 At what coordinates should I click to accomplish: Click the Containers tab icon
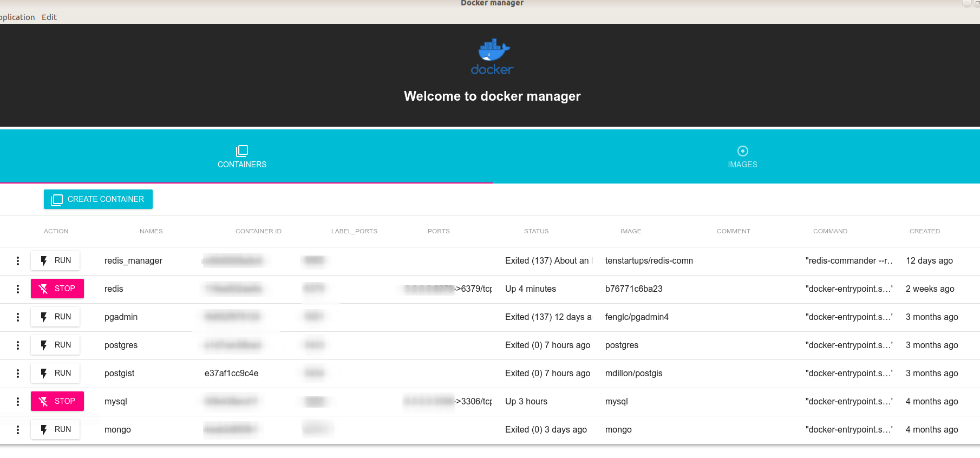coord(242,151)
